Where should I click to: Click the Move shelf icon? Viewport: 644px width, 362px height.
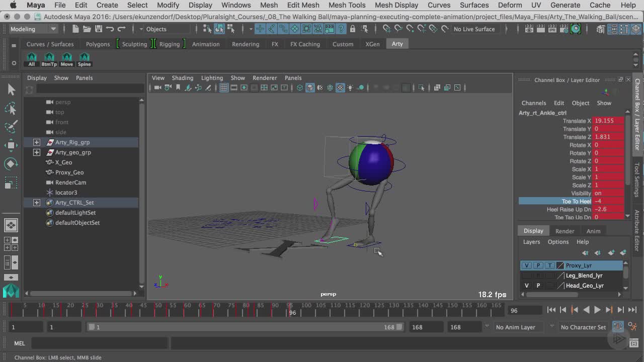pyautogui.click(x=67, y=59)
